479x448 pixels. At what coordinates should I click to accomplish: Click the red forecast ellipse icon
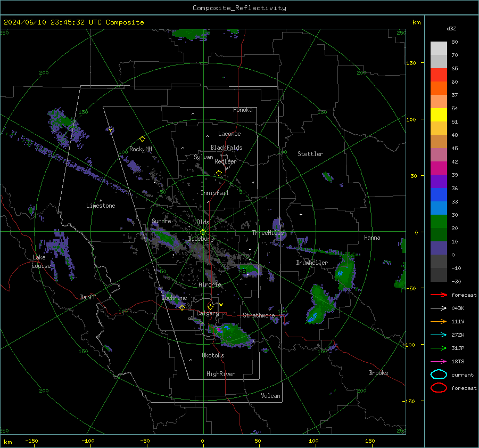pyautogui.click(x=439, y=388)
